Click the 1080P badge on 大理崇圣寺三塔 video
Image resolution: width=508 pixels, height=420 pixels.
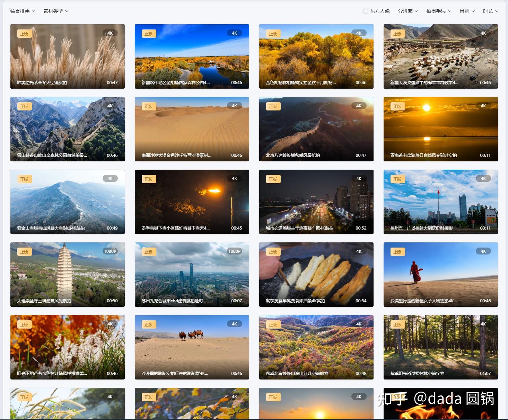click(110, 251)
